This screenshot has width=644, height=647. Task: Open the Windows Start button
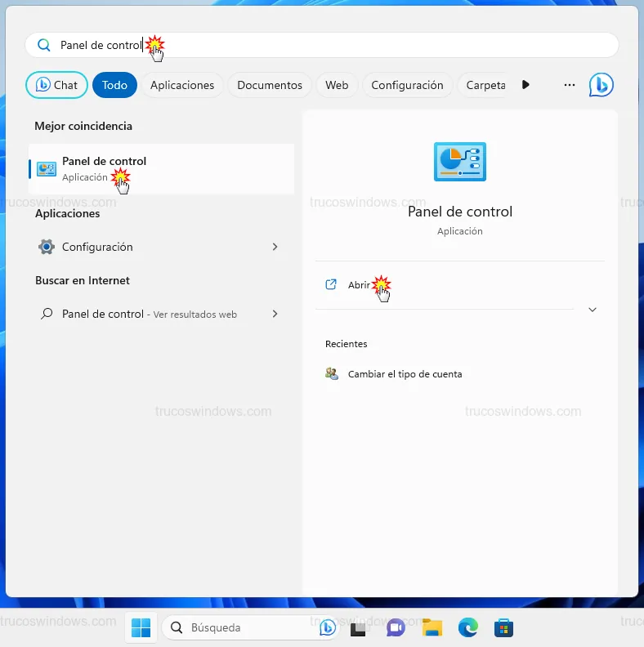click(x=141, y=627)
